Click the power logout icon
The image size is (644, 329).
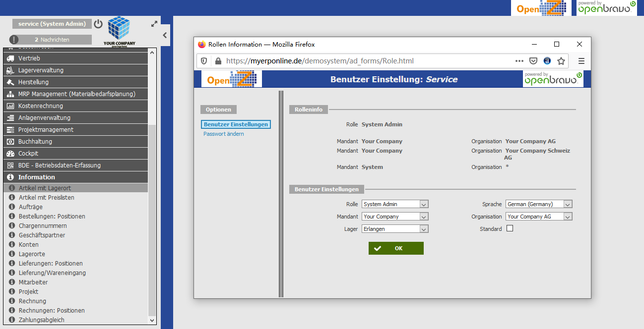tap(98, 24)
